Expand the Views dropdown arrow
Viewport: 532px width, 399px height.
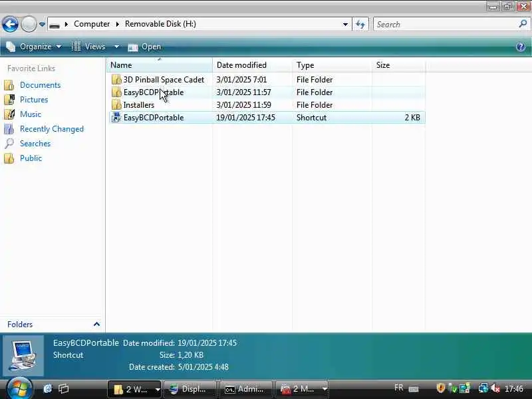click(x=116, y=47)
